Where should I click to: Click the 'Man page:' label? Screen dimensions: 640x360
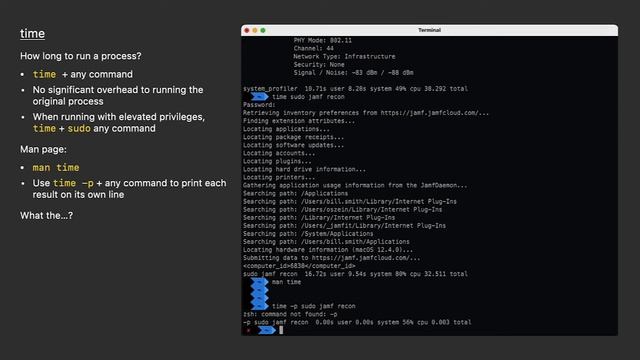[43, 149]
